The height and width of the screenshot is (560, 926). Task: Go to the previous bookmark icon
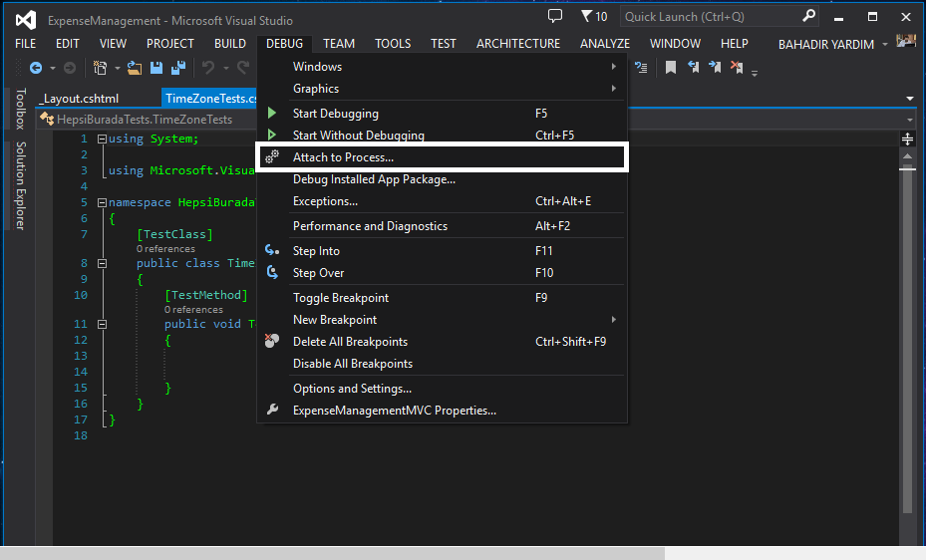coord(693,68)
